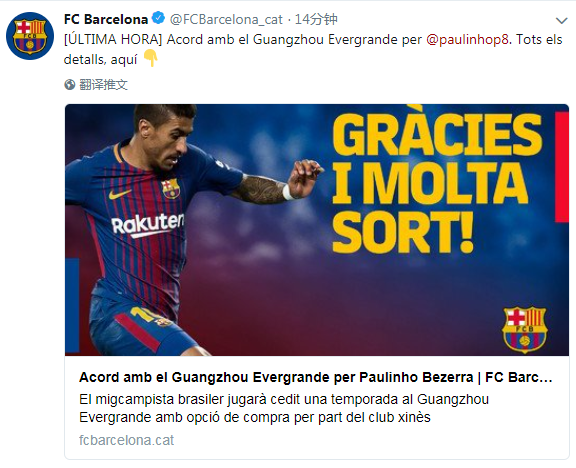This screenshot has width=576, height=468.
Task: Open the @paulinhop8 mention
Action: point(468,39)
